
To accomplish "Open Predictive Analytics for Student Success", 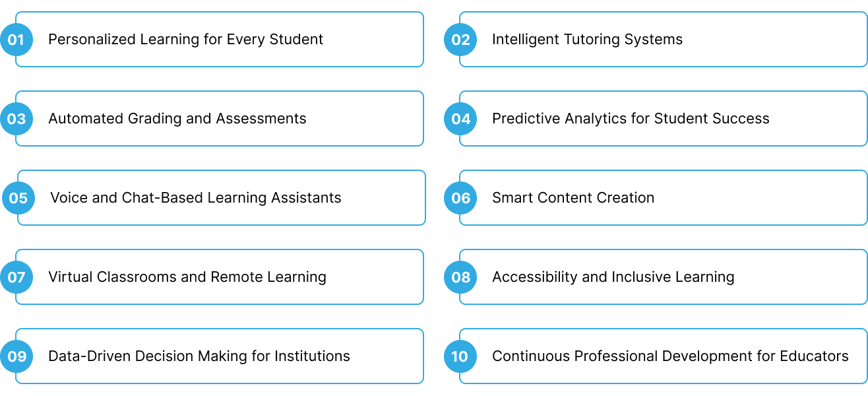I will click(631, 119).
